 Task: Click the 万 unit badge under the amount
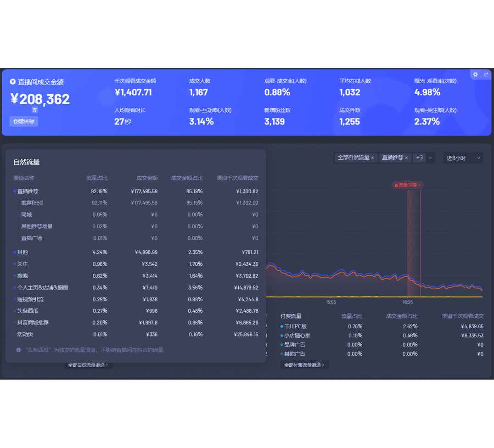click(35, 110)
